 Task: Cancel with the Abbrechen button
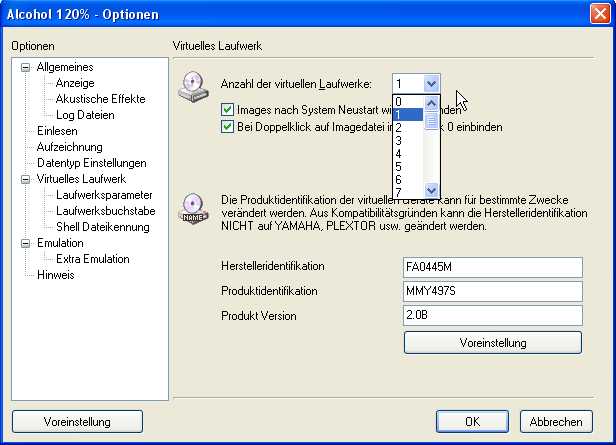coord(556,422)
